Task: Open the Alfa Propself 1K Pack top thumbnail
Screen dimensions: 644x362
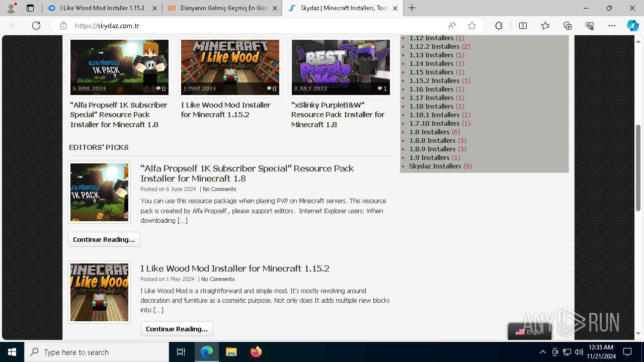Action: pos(119,67)
